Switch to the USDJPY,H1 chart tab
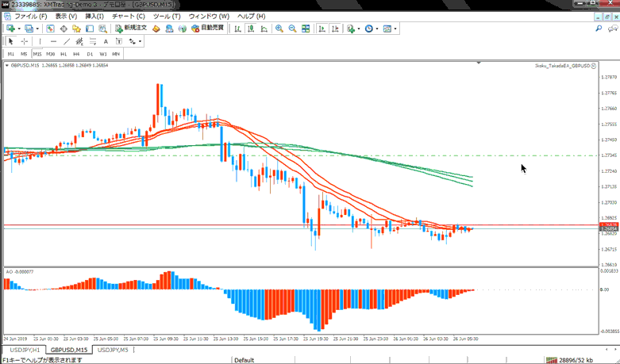The width and height of the screenshot is (620, 364). click(x=25, y=350)
